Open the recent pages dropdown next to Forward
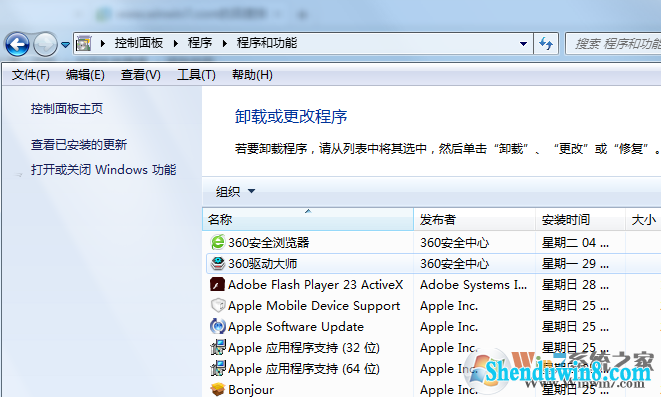This screenshot has width=661, height=397. coord(65,44)
